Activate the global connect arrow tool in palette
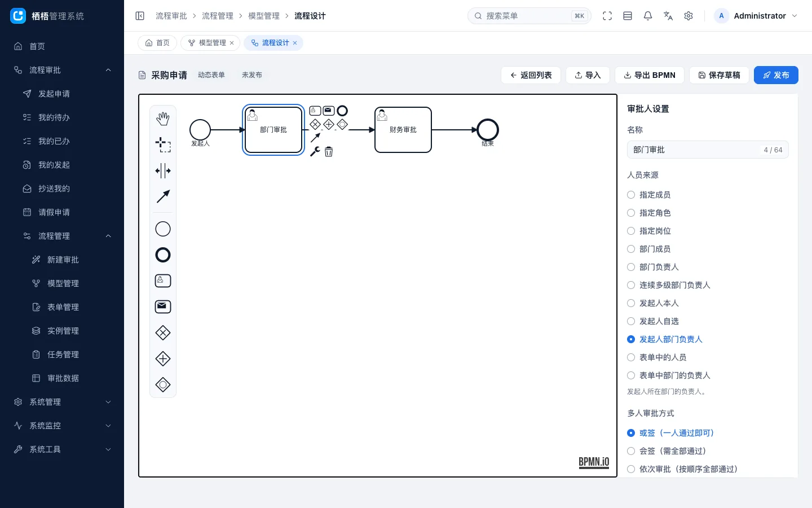Screen dimensions: 812x508 click(163, 196)
